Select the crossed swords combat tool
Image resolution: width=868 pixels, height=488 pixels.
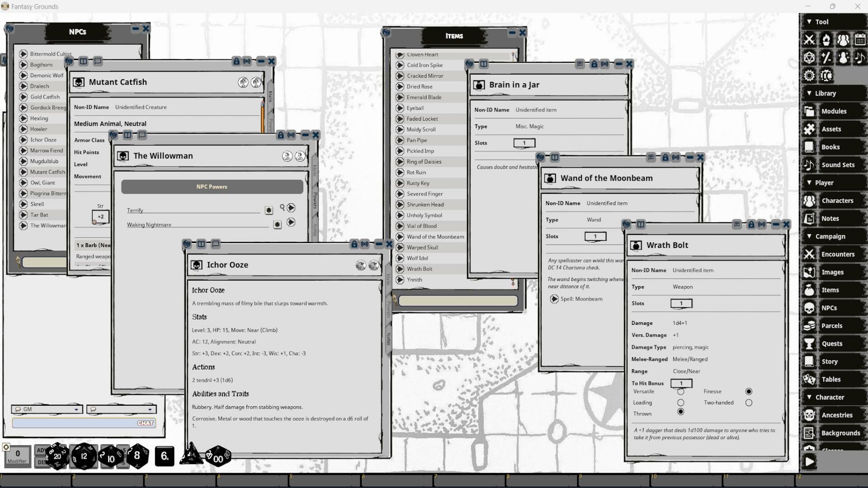pyautogui.click(x=809, y=39)
